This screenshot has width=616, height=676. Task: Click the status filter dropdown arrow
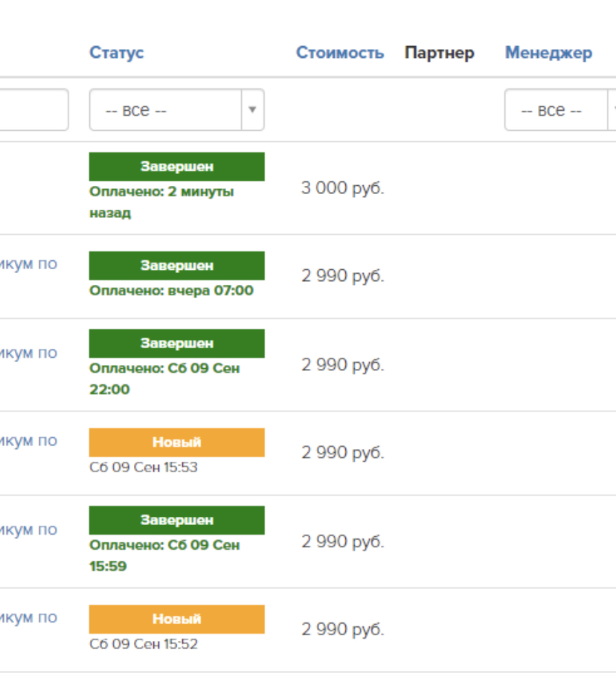(252, 110)
